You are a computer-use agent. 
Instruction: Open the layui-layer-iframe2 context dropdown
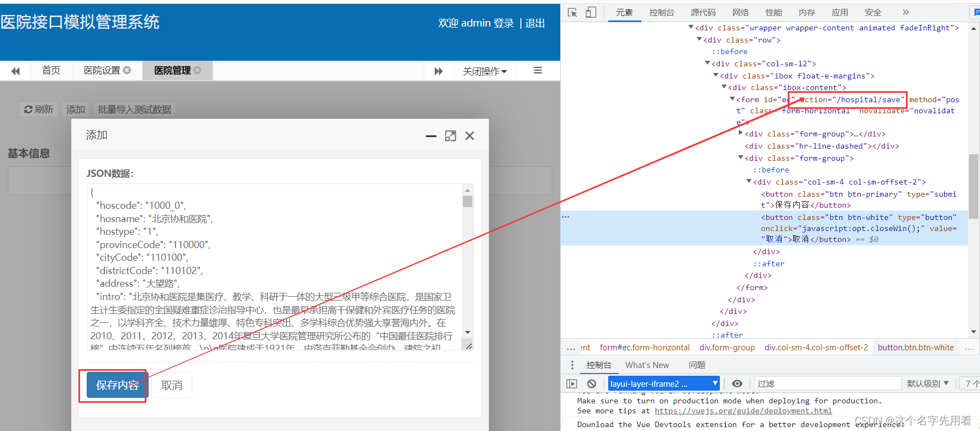point(664,383)
